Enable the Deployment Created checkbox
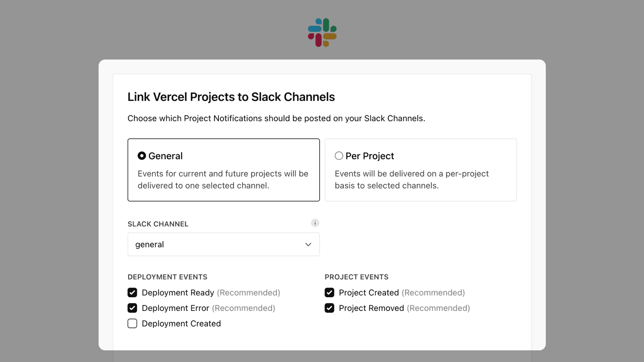The width and height of the screenshot is (644, 362). tap(132, 324)
